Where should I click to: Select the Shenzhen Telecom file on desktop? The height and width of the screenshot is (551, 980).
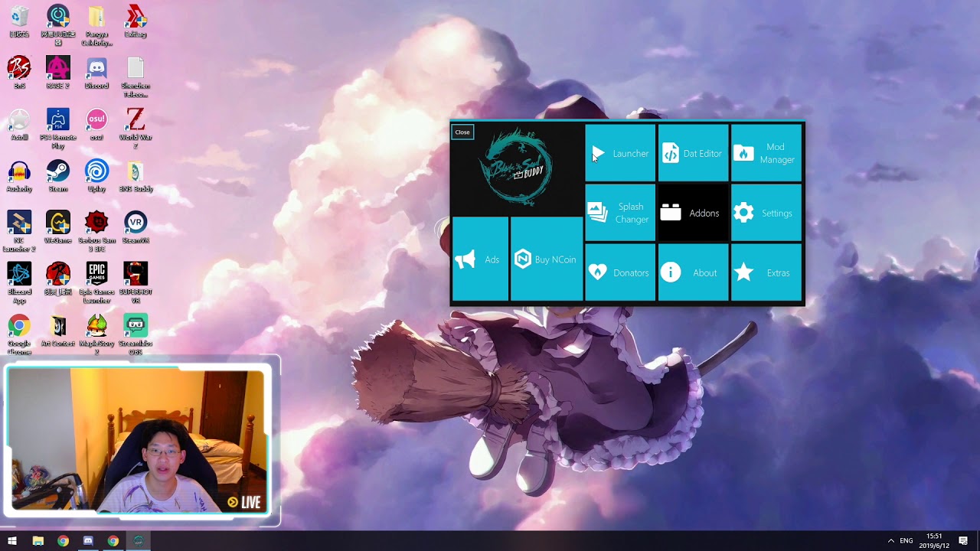click(136, 77)
